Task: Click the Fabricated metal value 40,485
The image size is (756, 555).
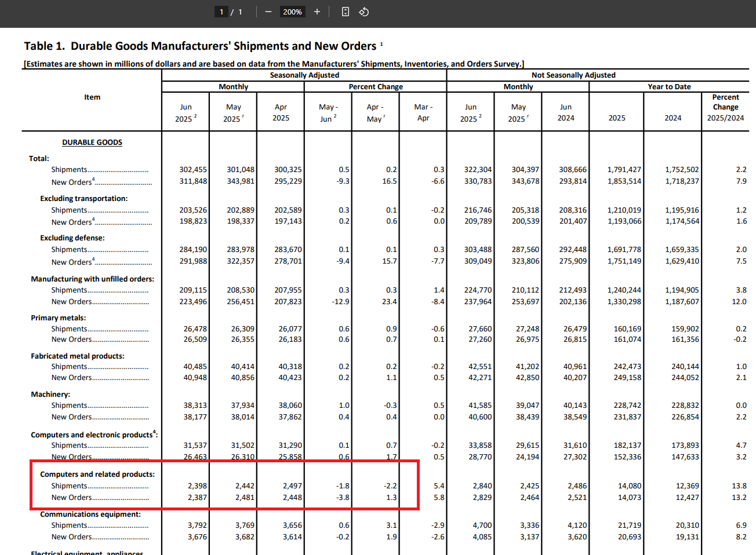Action: (195, 367)
